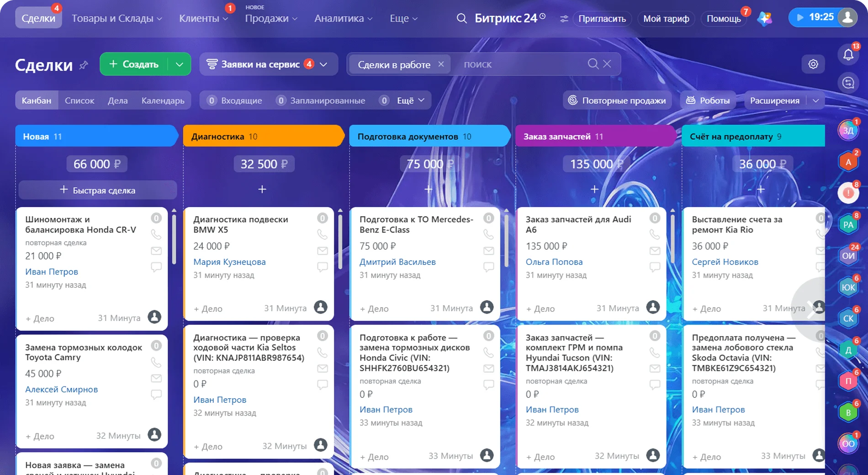The height and width of the screenshot is (475, 868).
Task: Remove the Сделки в работе filter chip
Action: coord(441,64)
